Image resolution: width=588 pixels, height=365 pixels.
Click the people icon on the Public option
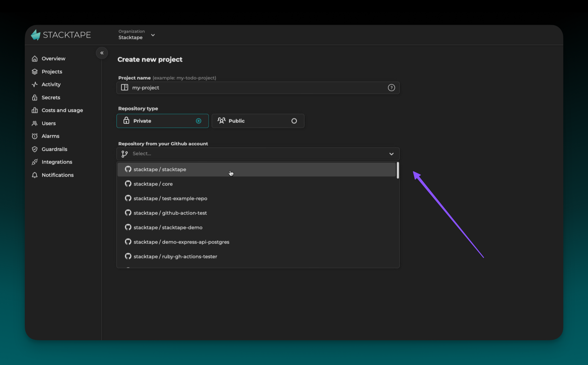[222, 121]
